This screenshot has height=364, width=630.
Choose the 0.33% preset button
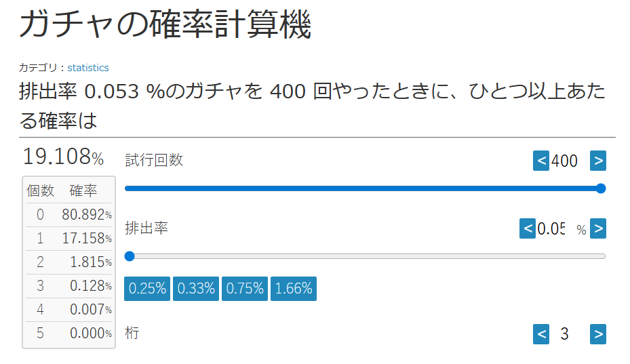coord(196,288)
